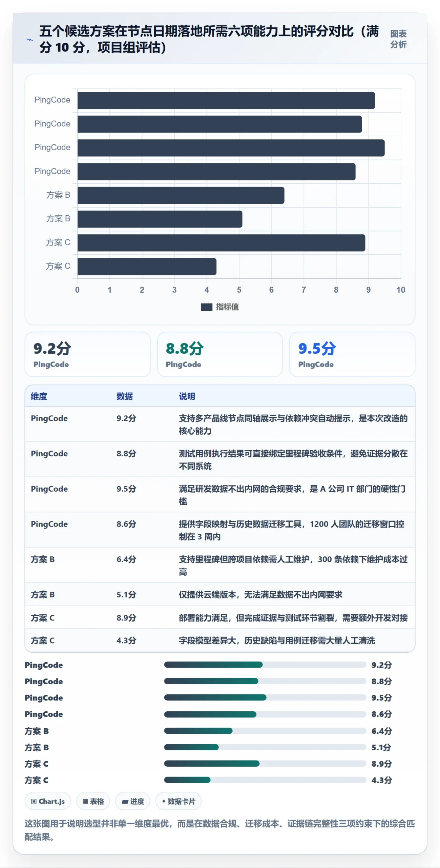
Task: Click the progress bar labeled 8.9分
Action: coord(265,764)
